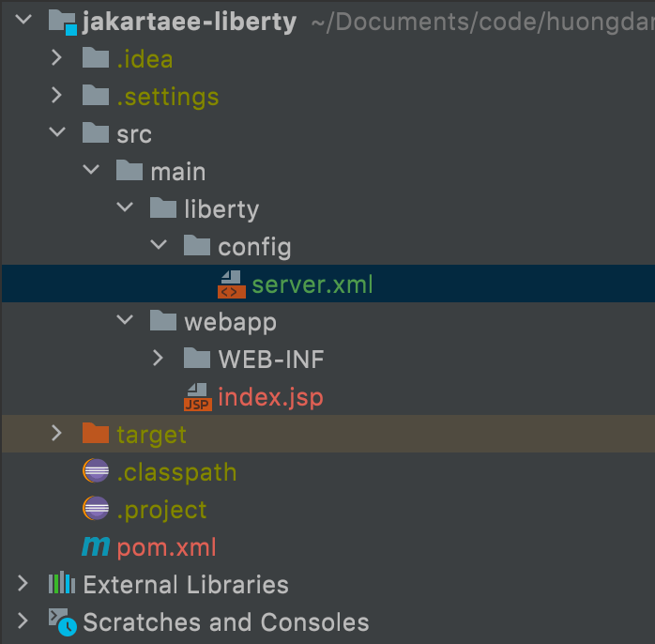Click the jakartaee-liberty project module icon
Screen dimensions: 655x644
click(62, 21)
